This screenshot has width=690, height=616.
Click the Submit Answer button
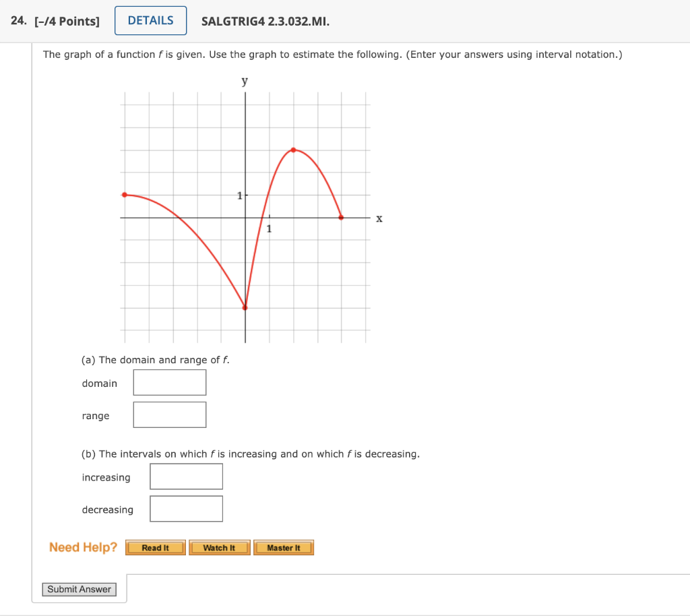[x=79, y=589]
